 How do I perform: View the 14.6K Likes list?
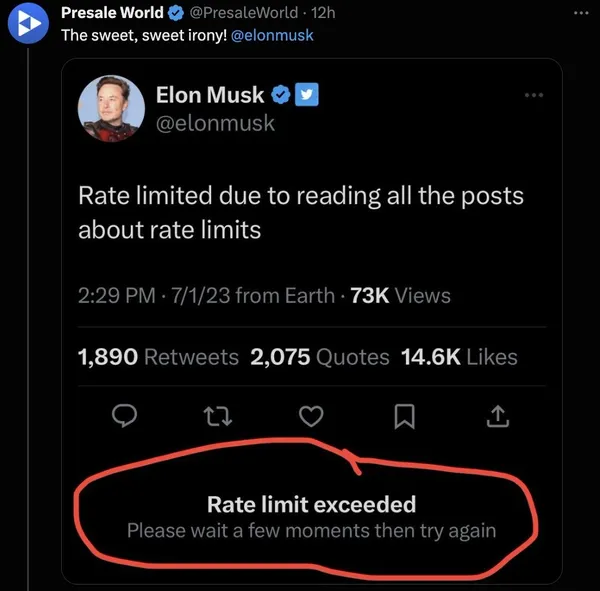458,357
